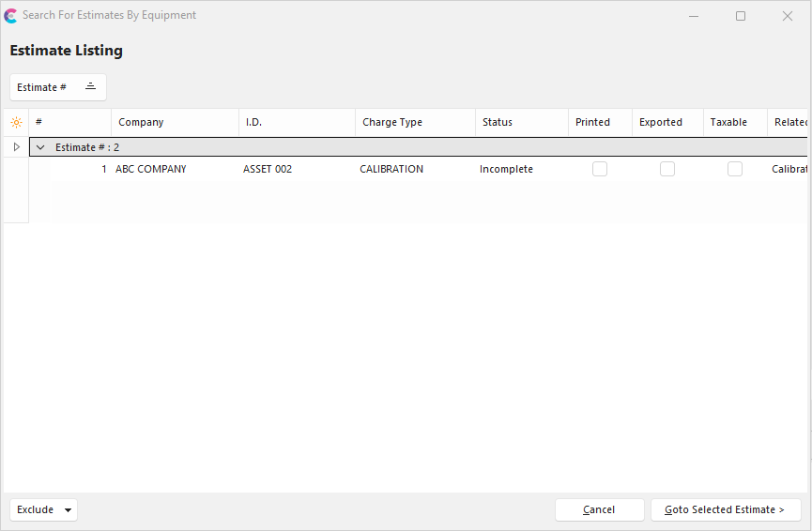Click the grid settings sun icon
This screenshot has height=531, width=812.
point(16,123)
